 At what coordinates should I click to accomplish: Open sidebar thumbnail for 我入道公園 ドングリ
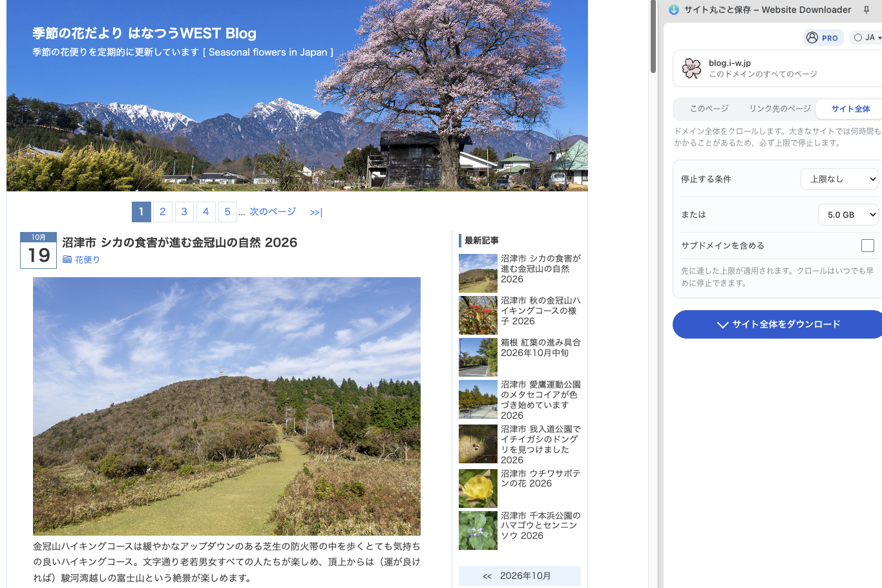coord(478,444)
